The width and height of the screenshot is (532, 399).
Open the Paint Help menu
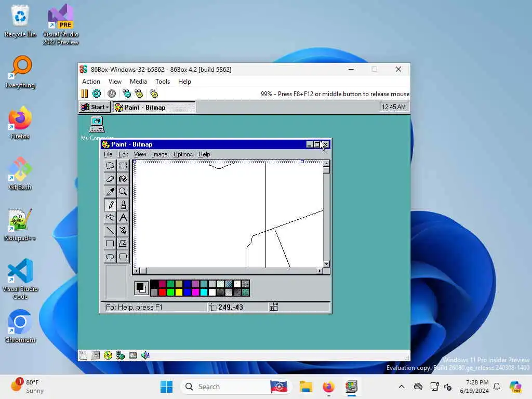204,154
